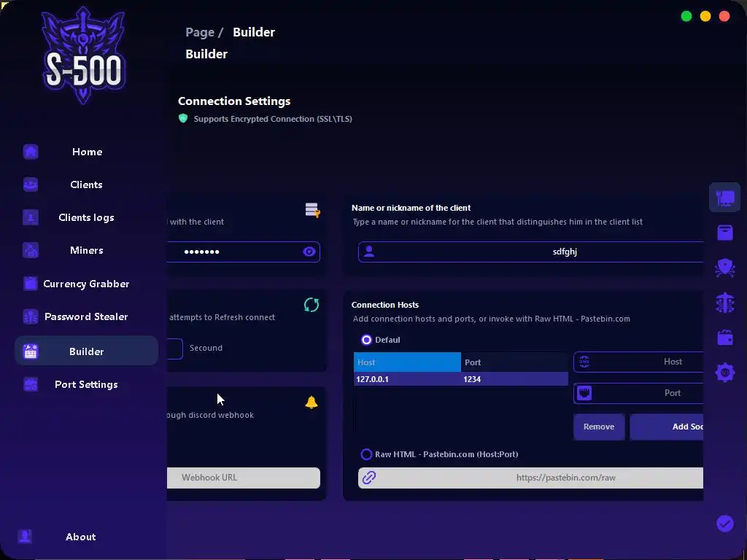Click the Add Soc button
This screenshot has height=560, width=747.
pyautogui.click(x=667, y=427)
